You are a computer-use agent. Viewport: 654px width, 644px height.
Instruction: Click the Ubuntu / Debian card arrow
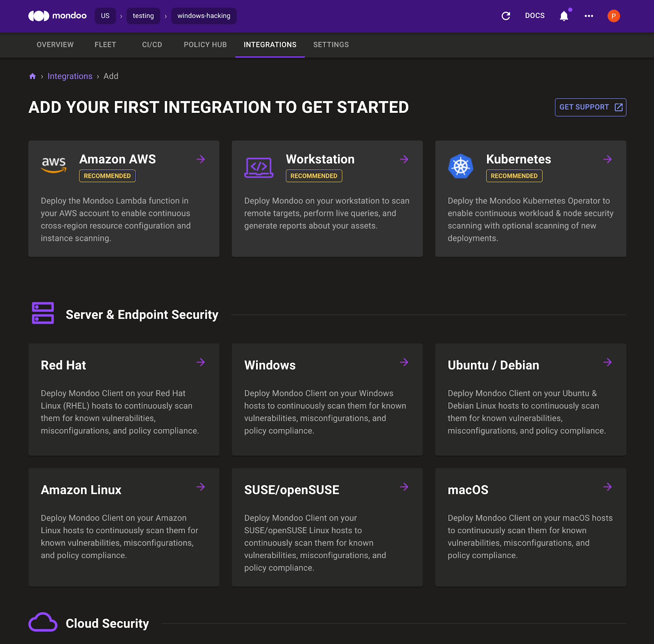608,362
